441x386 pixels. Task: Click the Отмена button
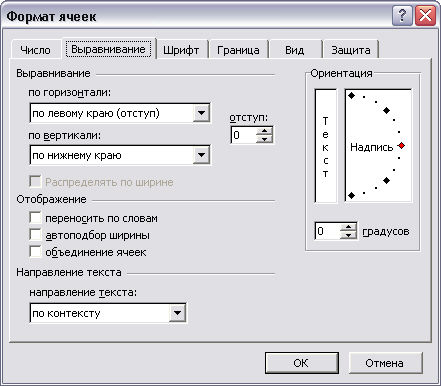pyautogui.click(x=386, y=363)
